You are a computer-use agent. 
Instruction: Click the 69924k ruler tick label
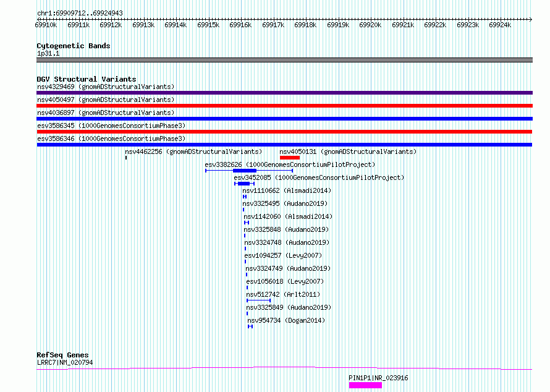coord(500,25)
